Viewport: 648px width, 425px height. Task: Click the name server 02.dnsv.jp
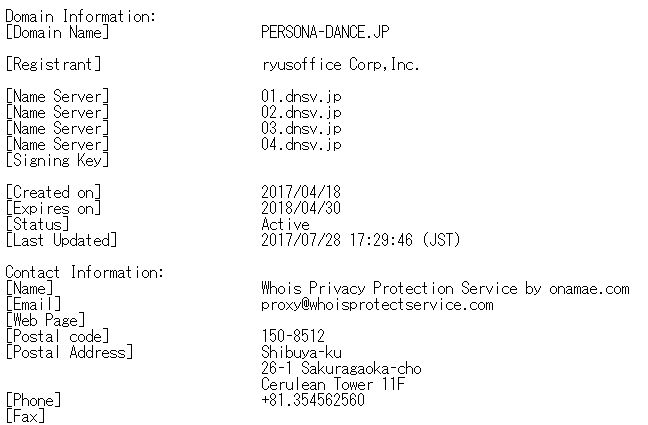click(301, 112)
